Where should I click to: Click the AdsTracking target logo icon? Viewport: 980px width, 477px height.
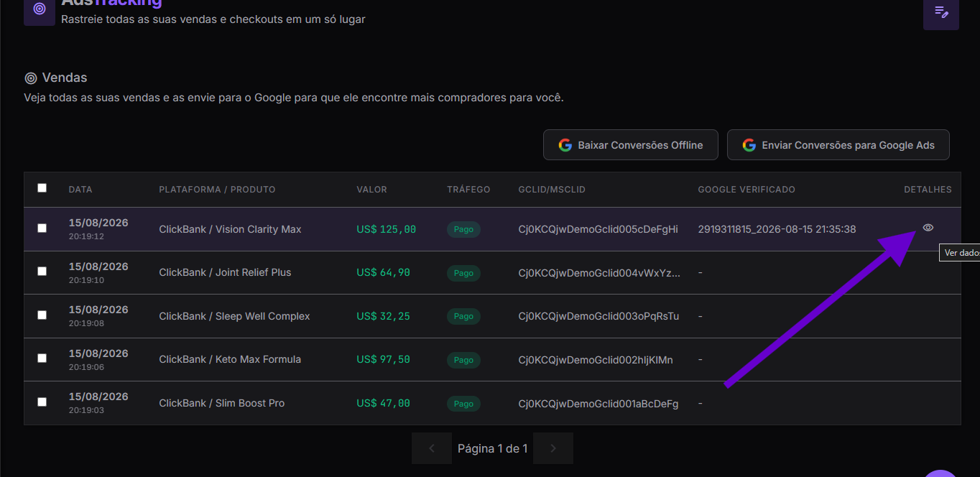point(40,10)
